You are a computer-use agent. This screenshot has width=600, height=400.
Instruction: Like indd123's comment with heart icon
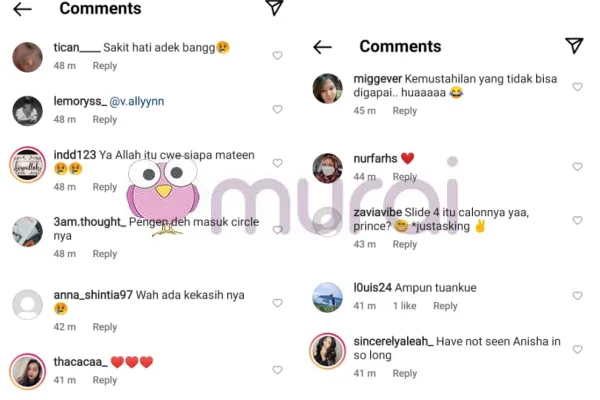(x=277, y=163)
